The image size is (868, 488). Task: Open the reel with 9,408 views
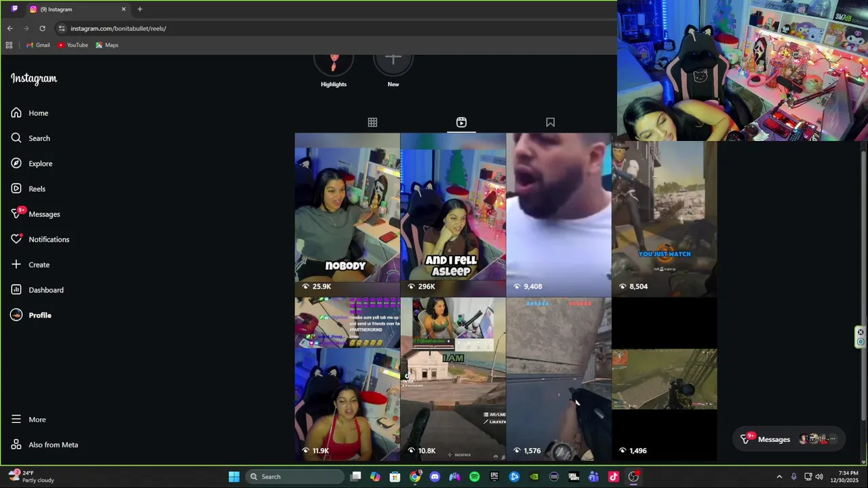click(559, 215)
